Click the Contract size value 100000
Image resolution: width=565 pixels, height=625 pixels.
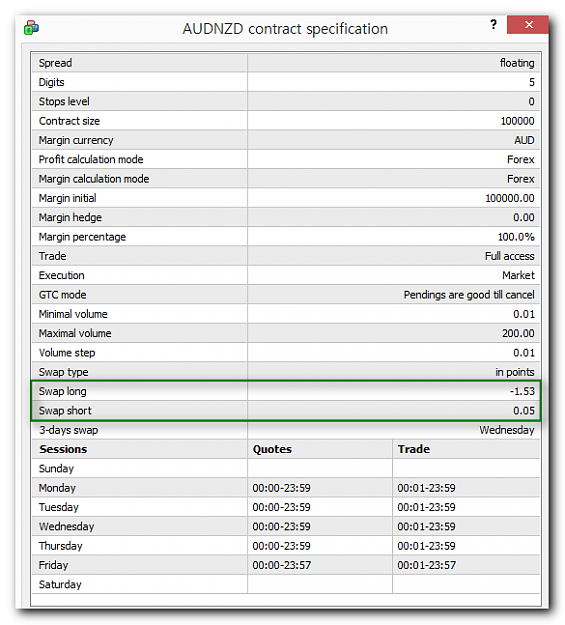[517, 121]
